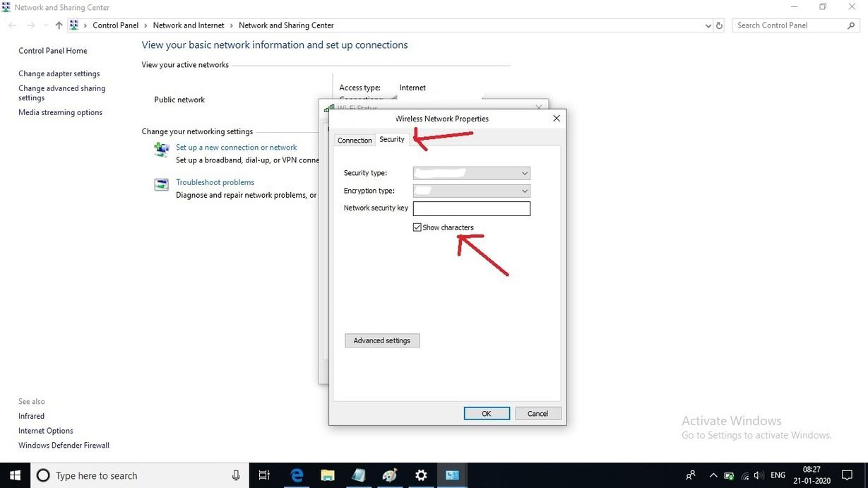868x488 pixels.
Task: Click the Task View icon
Action: [264, 475]
